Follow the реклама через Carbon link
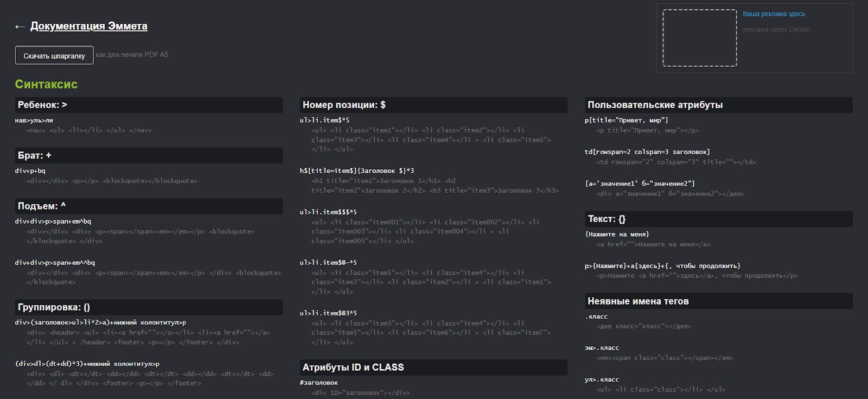The height and width of the screenshot is (399, 868). click(776, 30)
